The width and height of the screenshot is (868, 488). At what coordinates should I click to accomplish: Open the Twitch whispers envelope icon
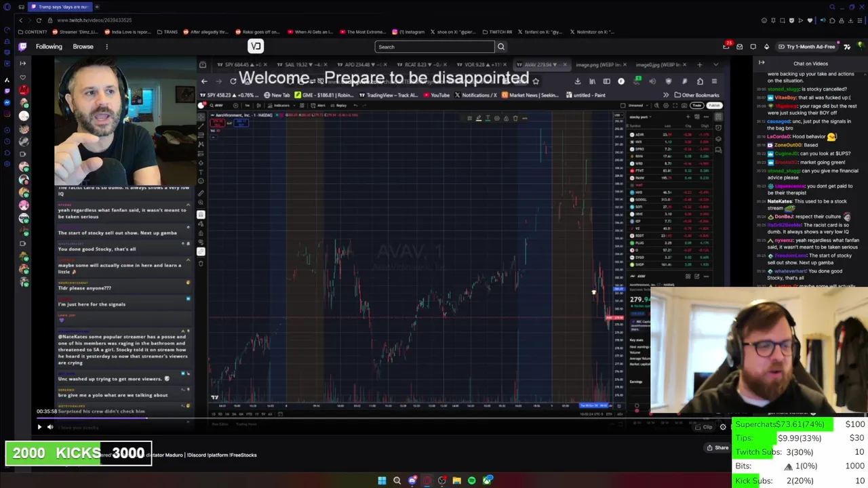tap(740, 47)
